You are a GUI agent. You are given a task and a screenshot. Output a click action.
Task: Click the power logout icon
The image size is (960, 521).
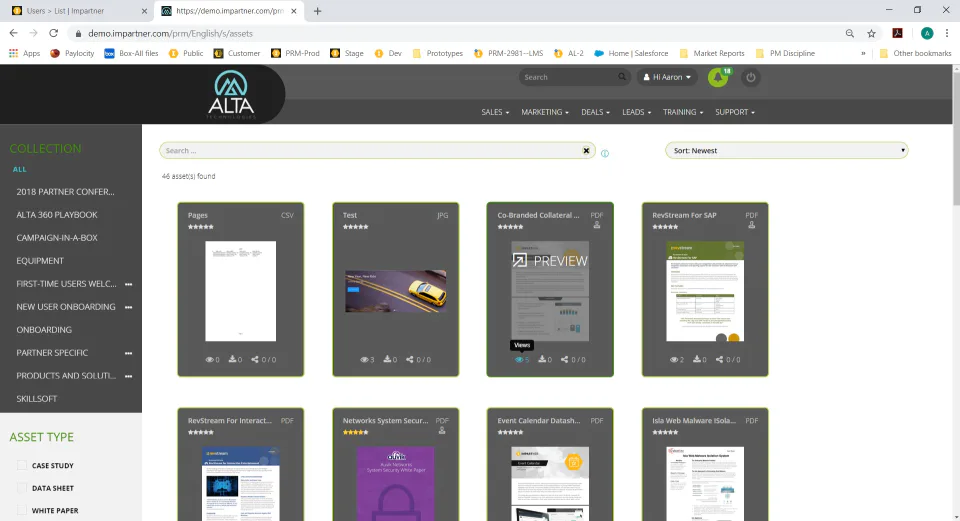click(x=751, y=78)
